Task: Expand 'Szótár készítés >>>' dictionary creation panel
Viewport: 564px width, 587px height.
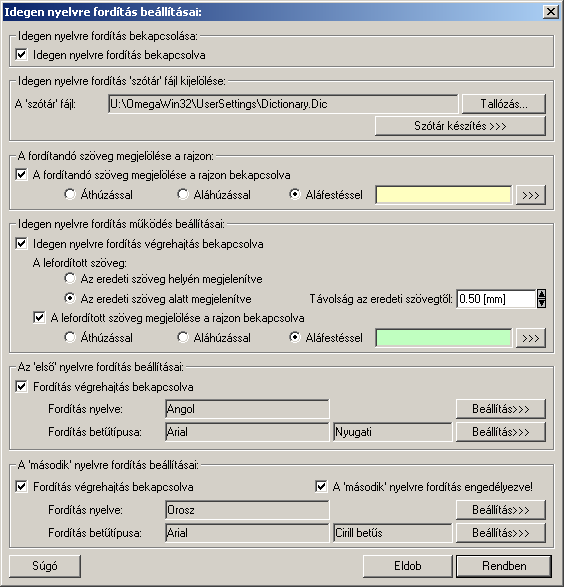Action: [x=460, y=126]
